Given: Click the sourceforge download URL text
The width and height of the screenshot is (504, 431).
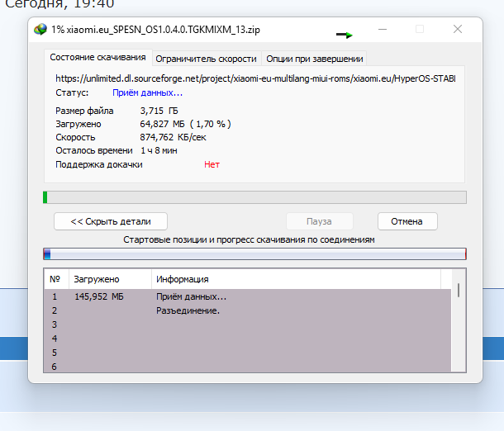Looking at the screenshot, I should pyautogui.click(x=255, y=78).
